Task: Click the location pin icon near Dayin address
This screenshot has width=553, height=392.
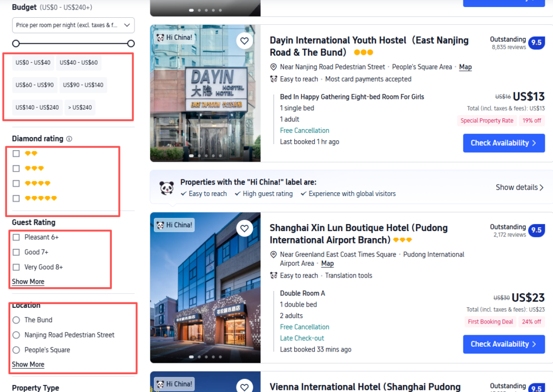Action: tap(274, 67)
